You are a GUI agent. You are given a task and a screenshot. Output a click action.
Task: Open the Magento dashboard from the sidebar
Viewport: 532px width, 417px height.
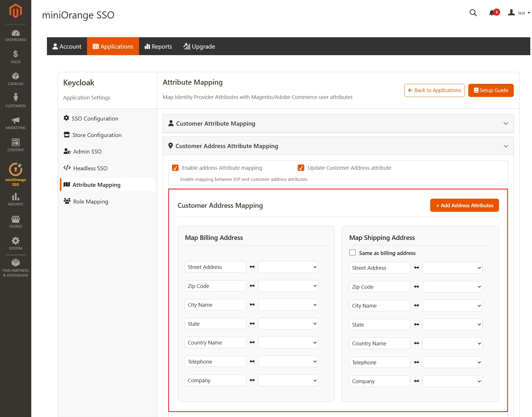[x=15, y=35]
